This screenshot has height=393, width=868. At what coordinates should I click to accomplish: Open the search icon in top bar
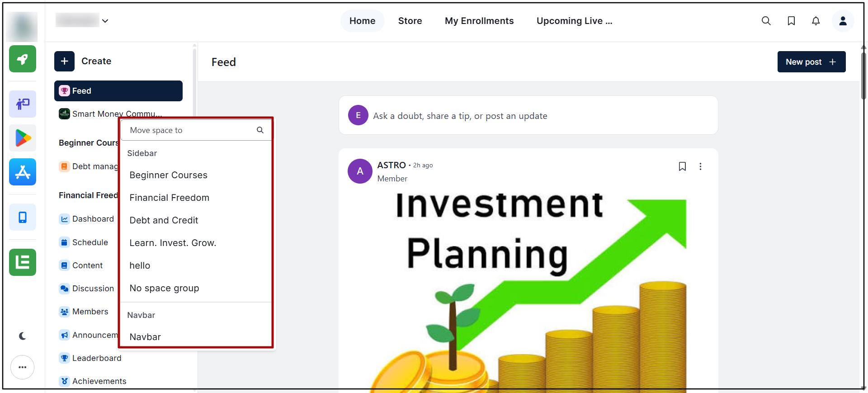tap(766, 21)
